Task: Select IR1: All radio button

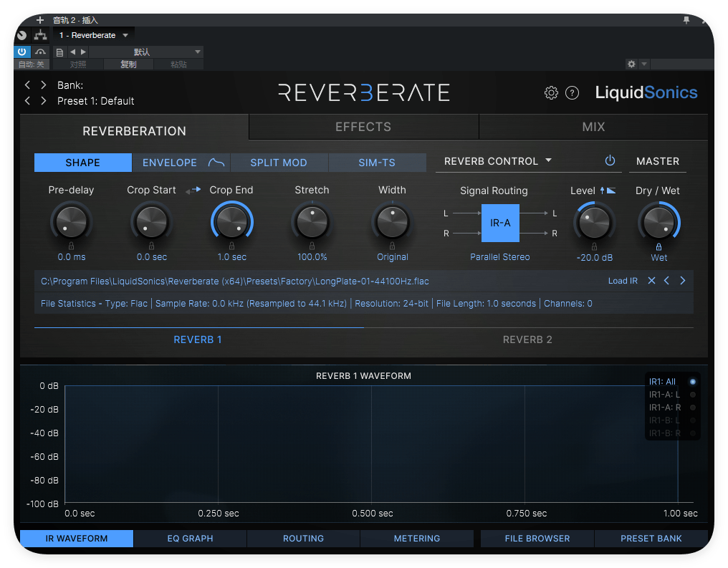Action: 693,382
